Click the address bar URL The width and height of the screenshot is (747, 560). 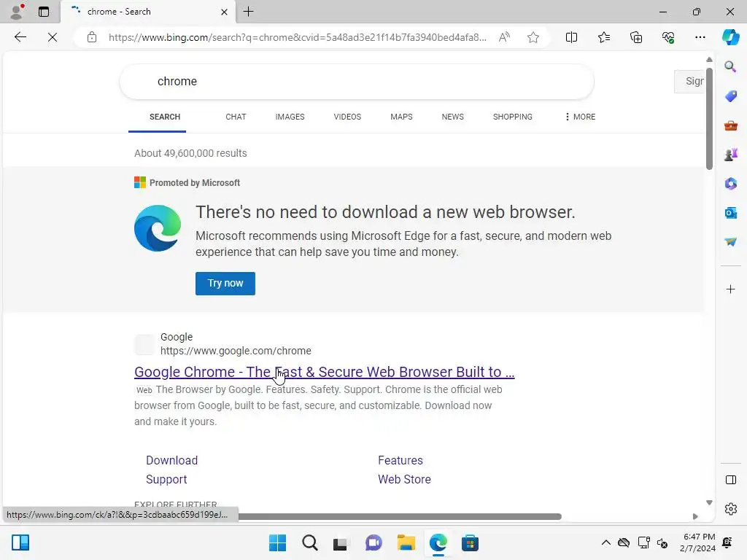click(298, 37)
